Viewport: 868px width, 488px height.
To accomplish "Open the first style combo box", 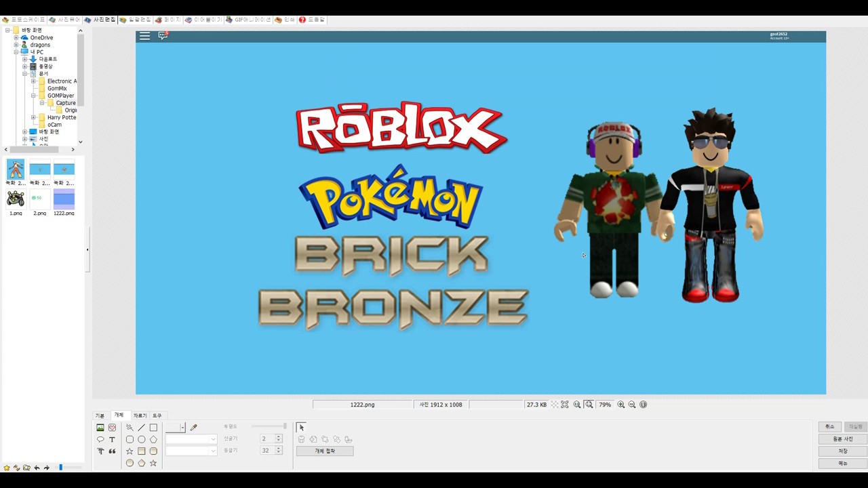I will click(x=191, y=439).
